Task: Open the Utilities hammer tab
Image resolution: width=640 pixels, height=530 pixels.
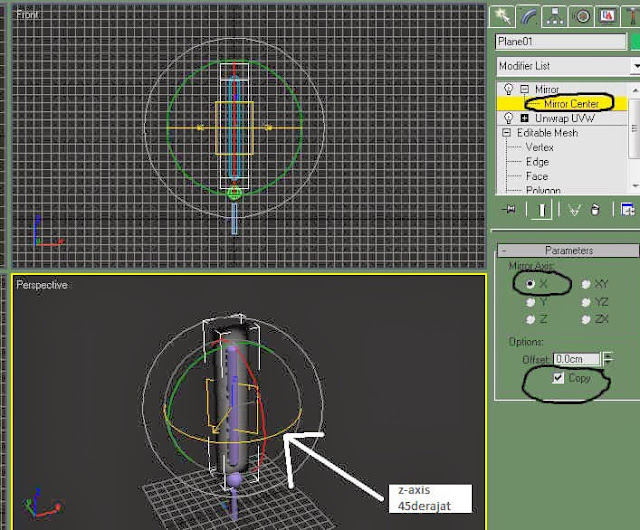Action: point(632,17)
